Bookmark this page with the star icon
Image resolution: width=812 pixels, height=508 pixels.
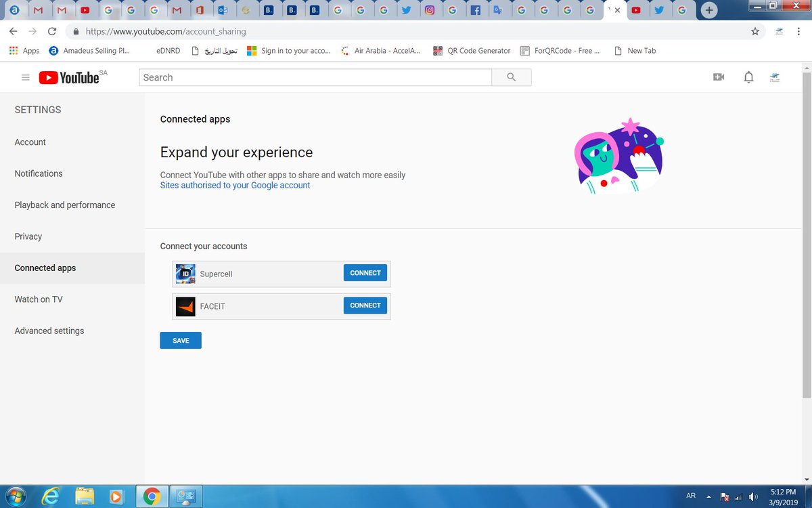(x=755, y=31)
